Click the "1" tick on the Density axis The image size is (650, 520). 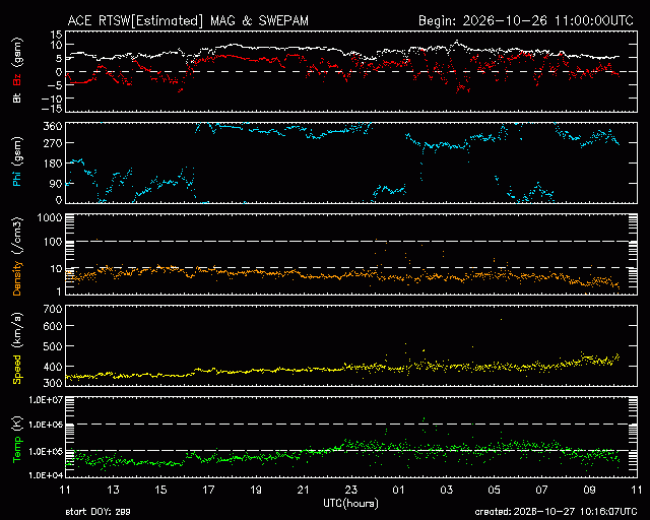click(x=59, y=292)
